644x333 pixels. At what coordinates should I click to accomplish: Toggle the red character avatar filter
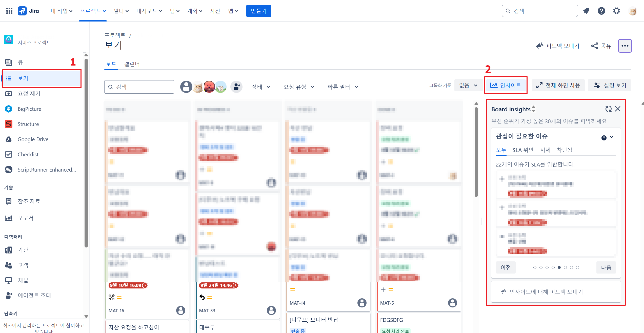(209, 87)
